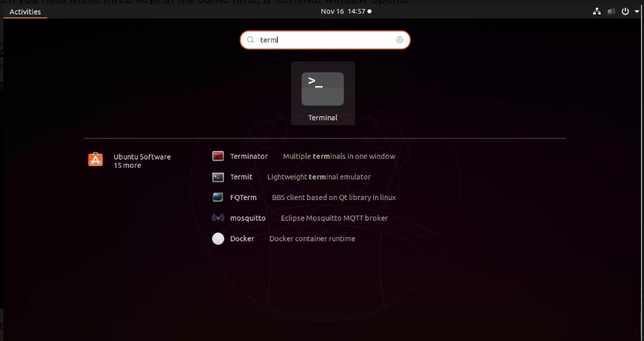Click the Terminal label under the icon
The height and width of the screenshot is (341, 644).
pos(323,118)
